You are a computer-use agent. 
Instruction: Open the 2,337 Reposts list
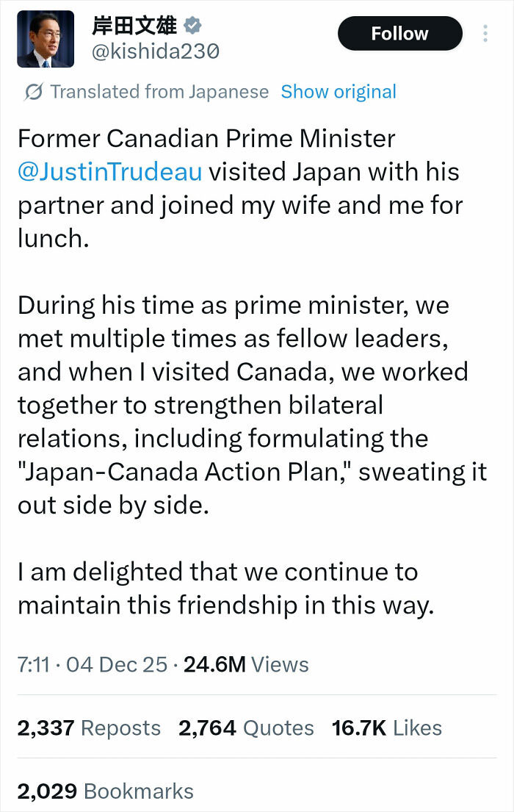click(89, 727)
